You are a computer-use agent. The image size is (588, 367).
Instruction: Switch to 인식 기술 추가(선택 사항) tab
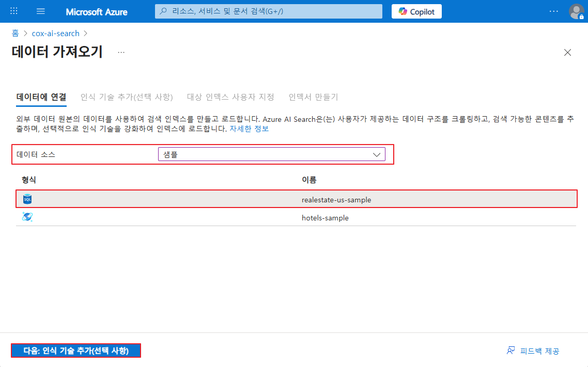tap(127, 97)
